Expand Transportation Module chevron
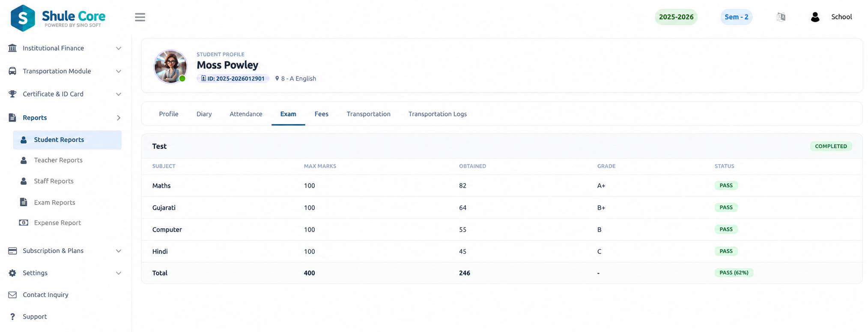 [119, 71]
